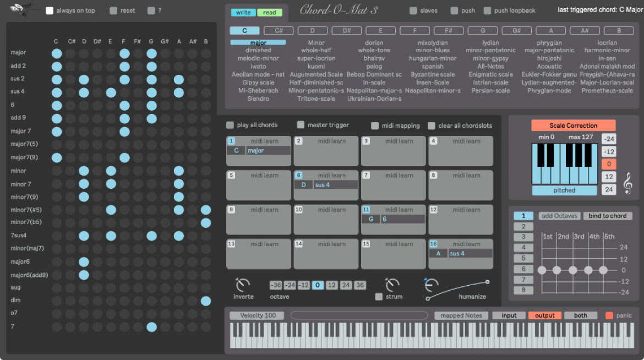Toggle the always on top checkbox
The width and height of the screenshot is (644, 360).
coord(50,10)
